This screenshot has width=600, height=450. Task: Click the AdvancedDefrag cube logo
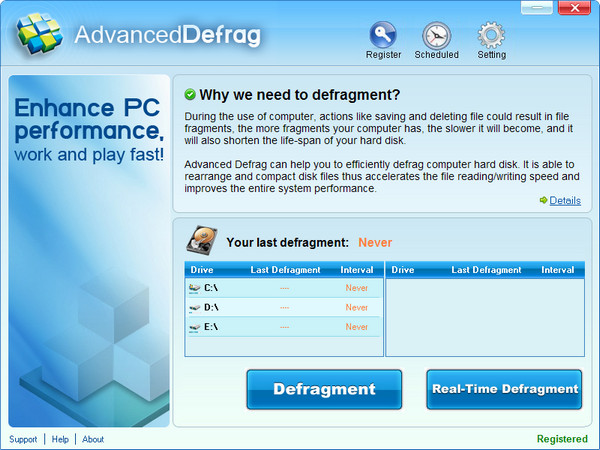tap(38, 34)
